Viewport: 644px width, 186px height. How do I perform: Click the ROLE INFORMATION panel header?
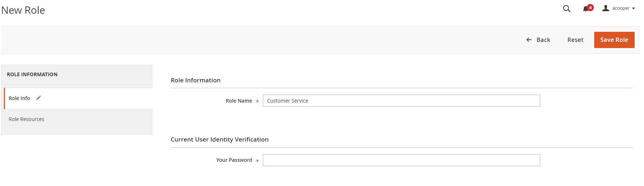click(x=32, y=74)
